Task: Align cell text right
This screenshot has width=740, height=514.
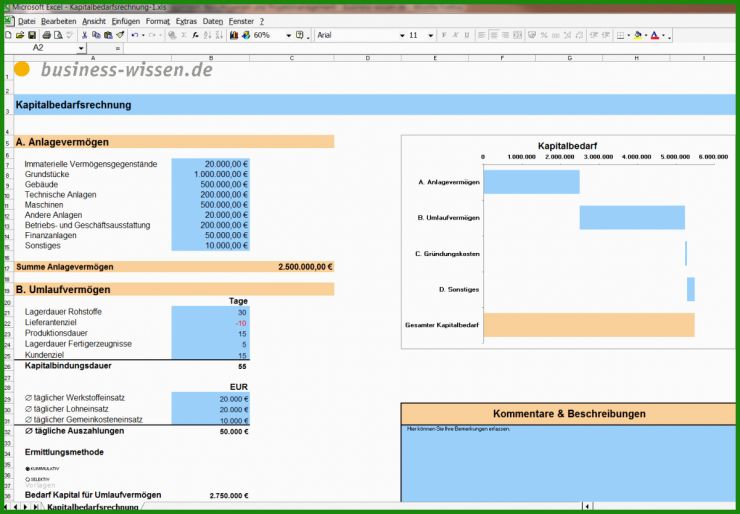Action: (x=506, y=35)
